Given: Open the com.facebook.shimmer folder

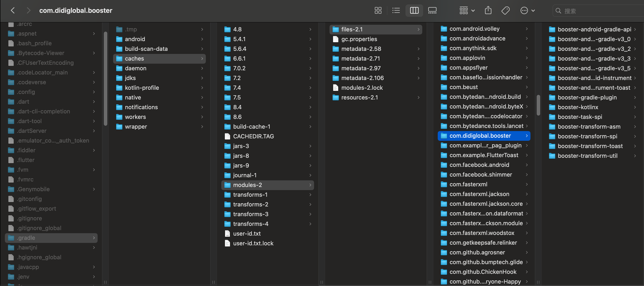Looking at the screenshot, I should coord(481,174).
